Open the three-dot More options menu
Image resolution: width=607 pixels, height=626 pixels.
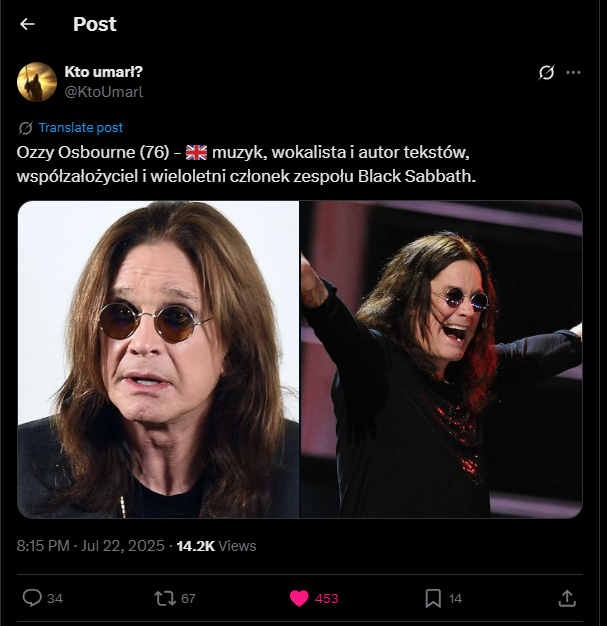573,73
